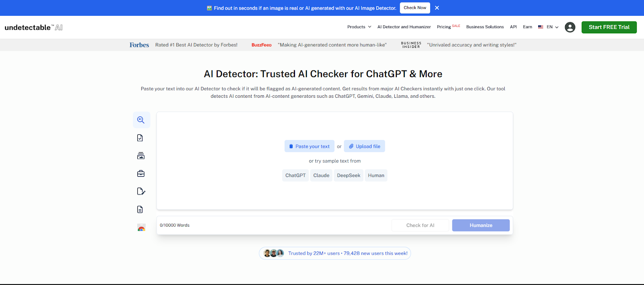Click 'or try sample text from' label

335,161
